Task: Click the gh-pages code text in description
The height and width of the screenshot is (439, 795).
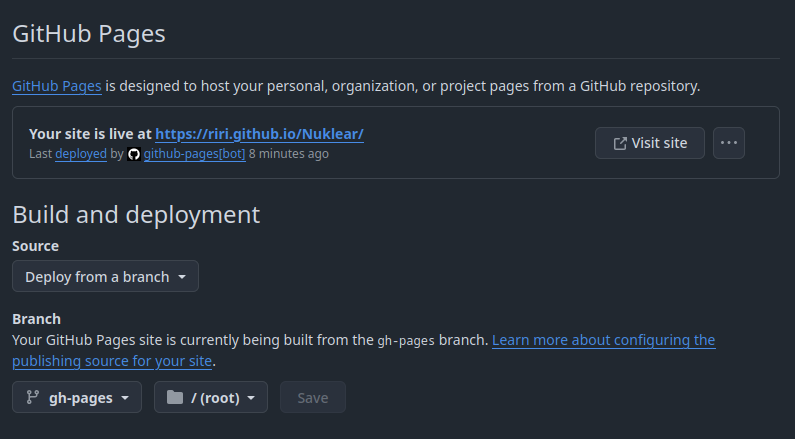Action: coord(406,341)
